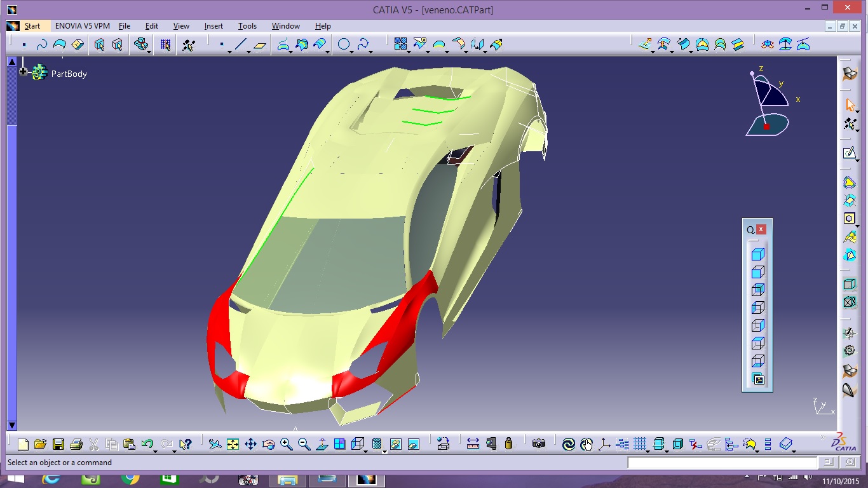Click the Hide/Show icon
868x488 pixels.
[396, 444]
